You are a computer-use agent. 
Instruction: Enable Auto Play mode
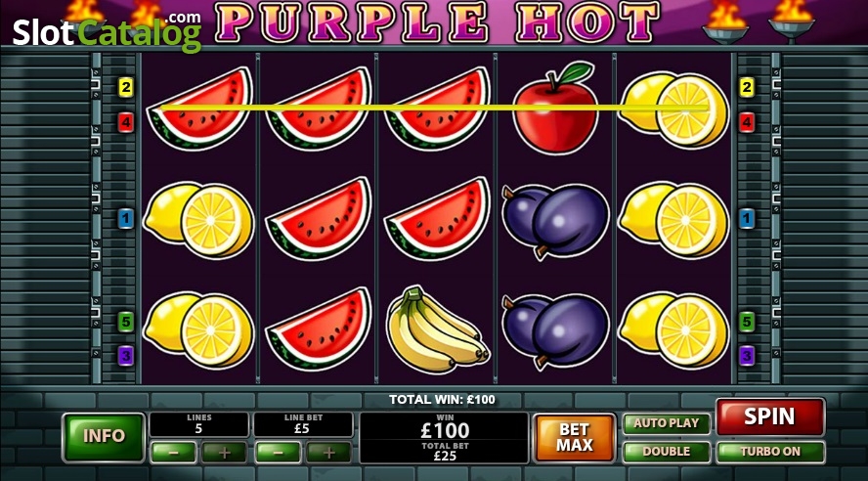click(x=666, y=423)
